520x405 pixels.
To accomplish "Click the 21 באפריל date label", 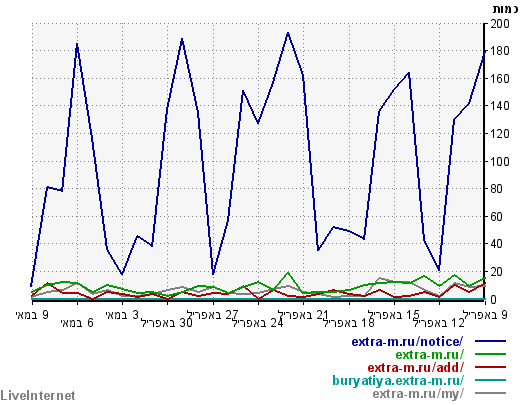I will click(303, 315).
